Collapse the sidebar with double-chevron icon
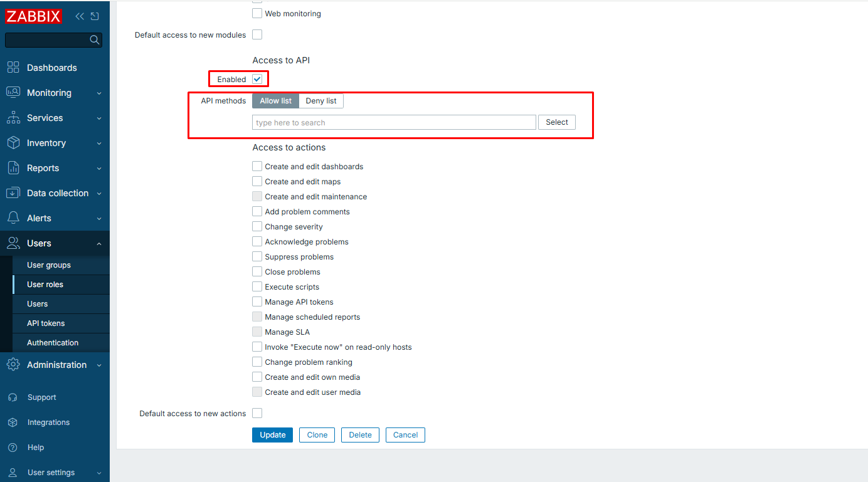Image resolution: width=868 pixels, height=482 pixels. pyautogui.click(x=80, y=16)
